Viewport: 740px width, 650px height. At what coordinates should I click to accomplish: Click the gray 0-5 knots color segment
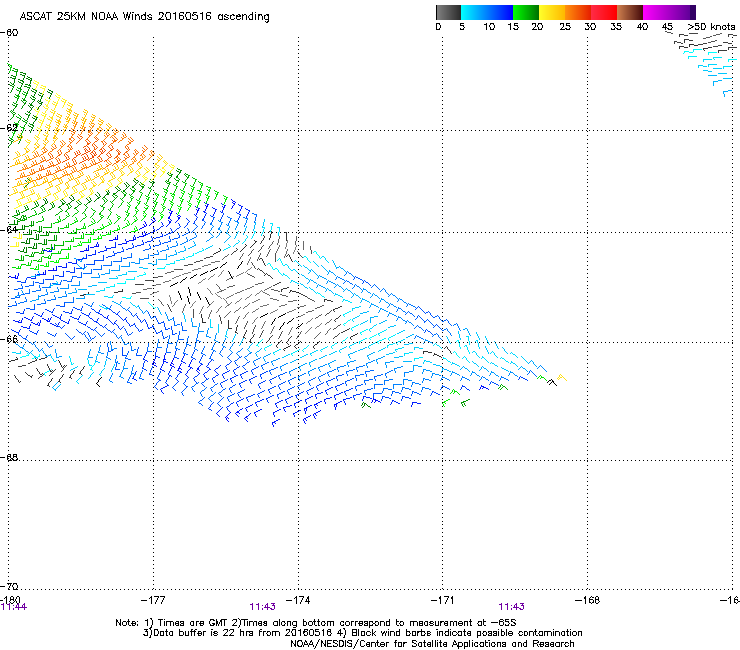tap(448, 12)
